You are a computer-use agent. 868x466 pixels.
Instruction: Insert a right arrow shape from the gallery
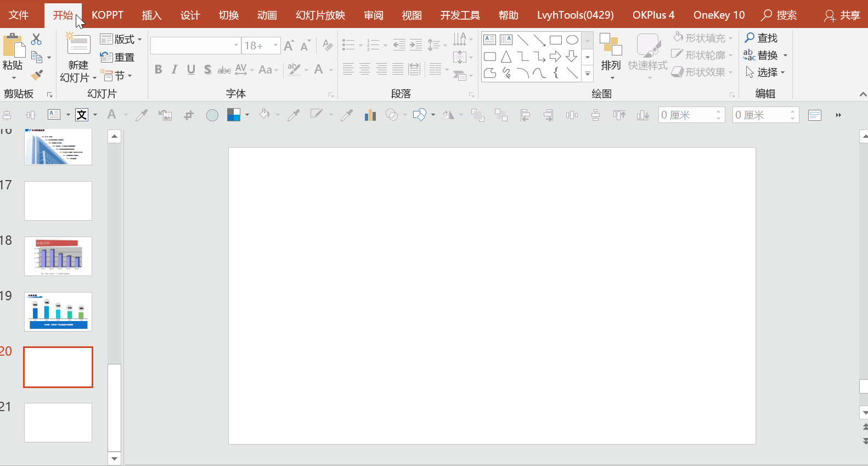click(x=555, y=57)
